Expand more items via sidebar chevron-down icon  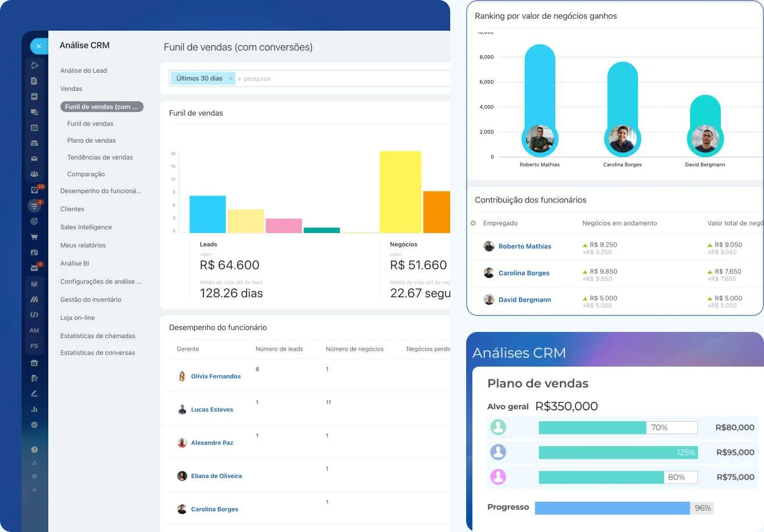pos(34,425)
